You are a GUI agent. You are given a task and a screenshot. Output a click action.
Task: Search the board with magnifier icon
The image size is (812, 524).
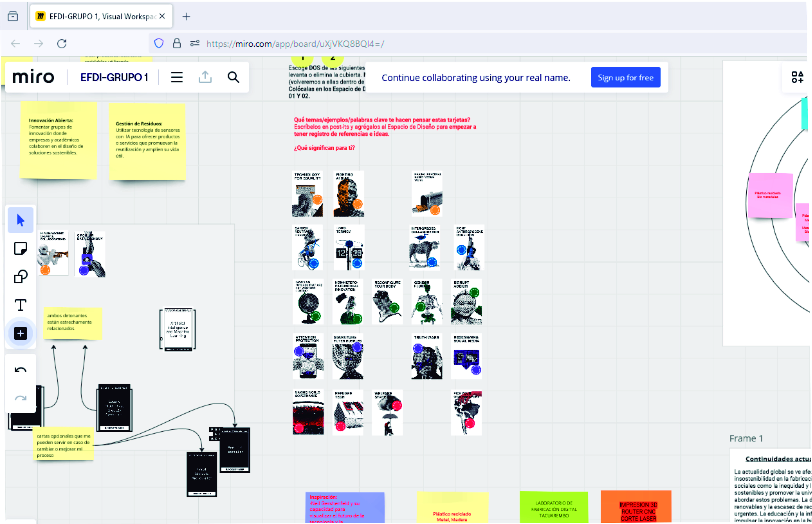(233, 77)
